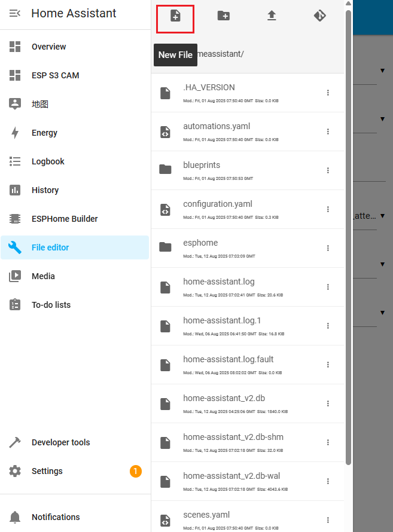Open automations.yaml

(x=248, y=132)
